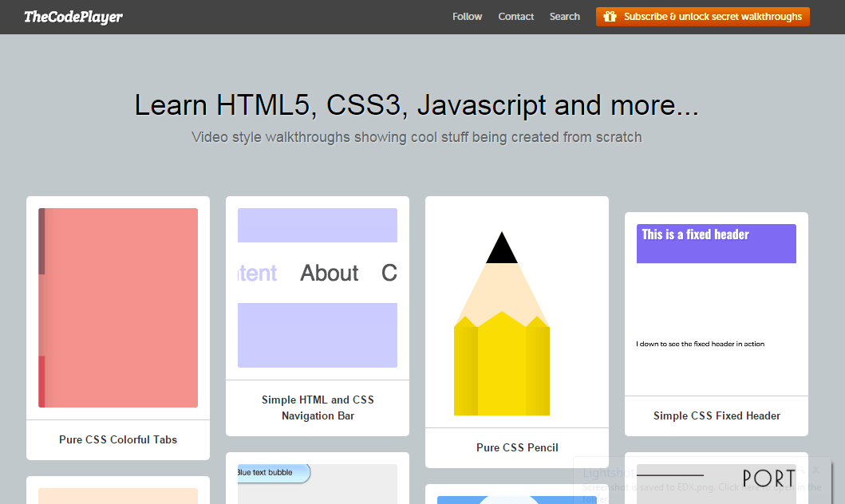845x504 pixels.
Task: Open the Follow menu item
Action: pyautogui.click(x=467, y=16)
